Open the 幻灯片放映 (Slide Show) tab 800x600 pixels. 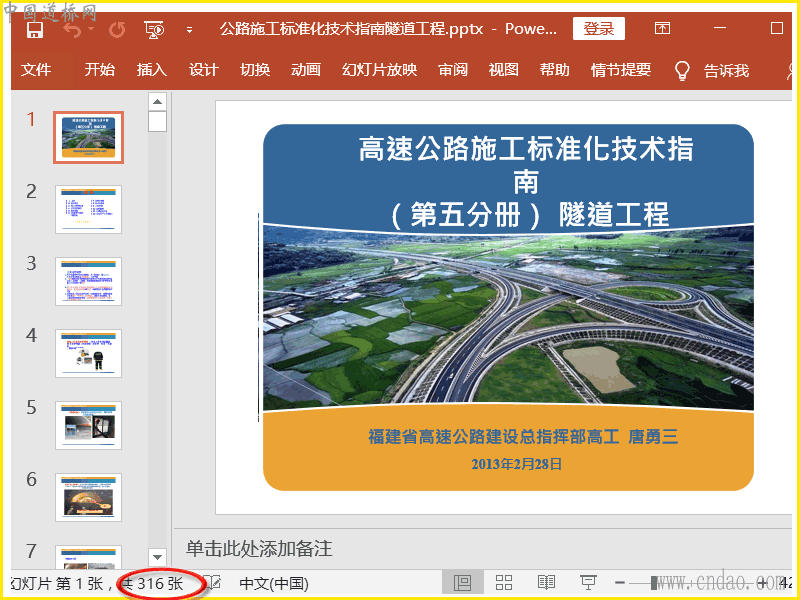click(x=379, y=70)
